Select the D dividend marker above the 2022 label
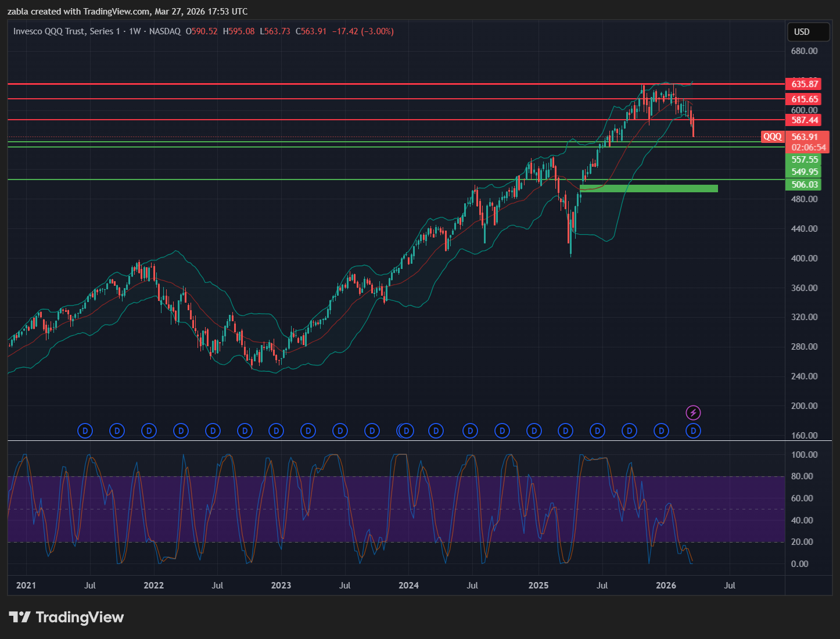The image size is (840, 639). pyautogui.click(x=149, y=431)
